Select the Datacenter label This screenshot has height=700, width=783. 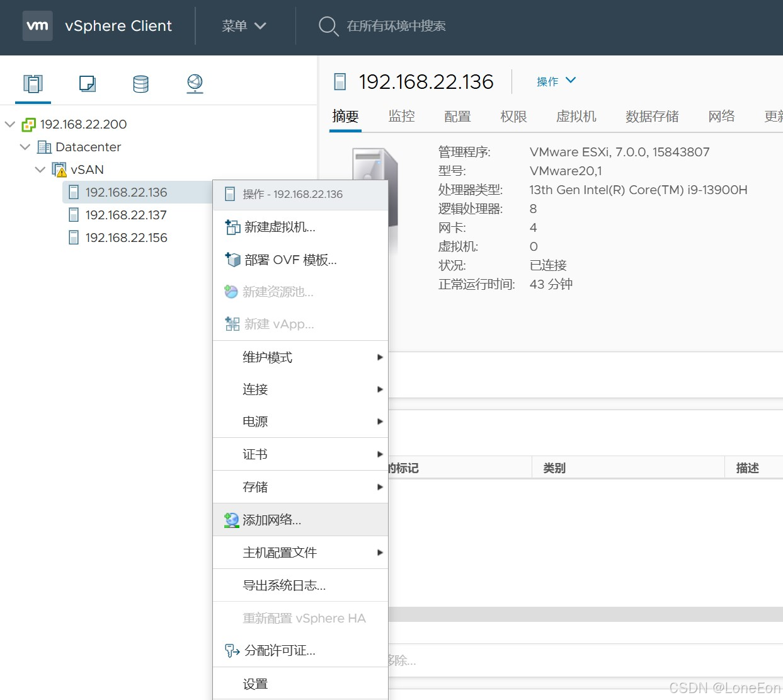coord(88,147)
